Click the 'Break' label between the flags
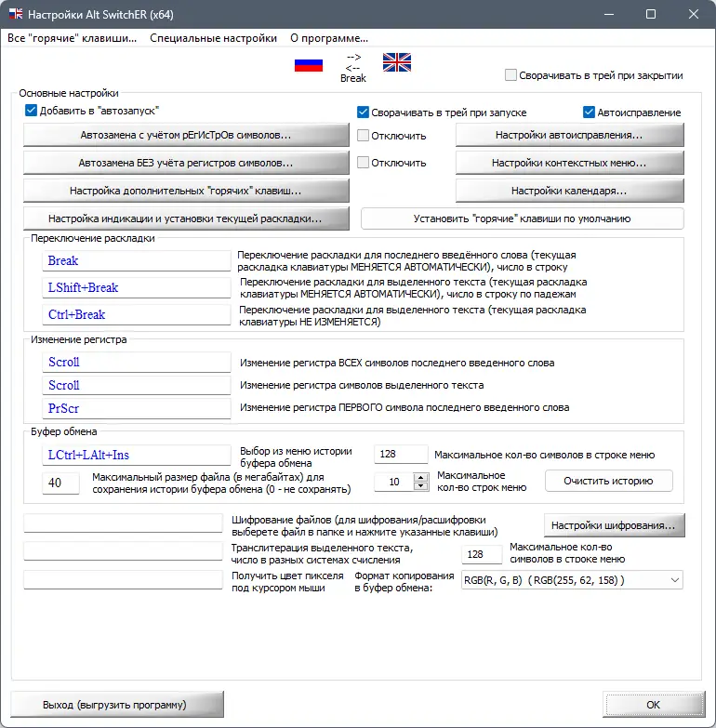The image size is (716, 728). pos(353,78)
